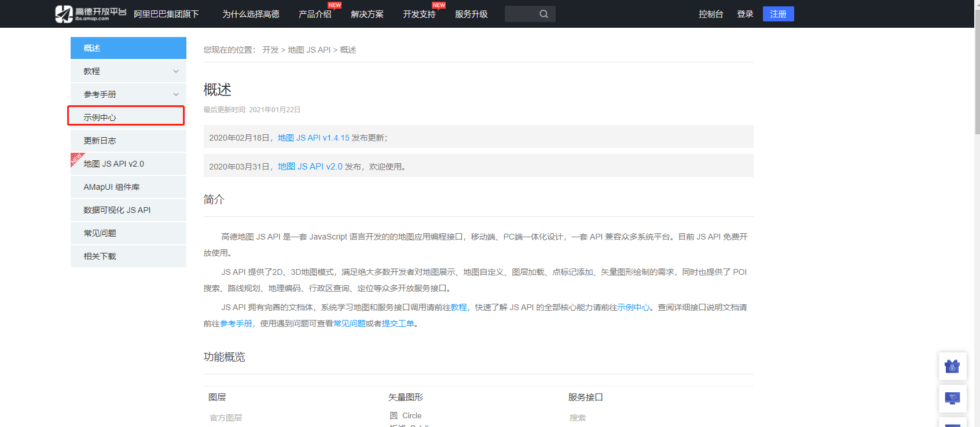Open 服务升级 menu

pos(471,14)
